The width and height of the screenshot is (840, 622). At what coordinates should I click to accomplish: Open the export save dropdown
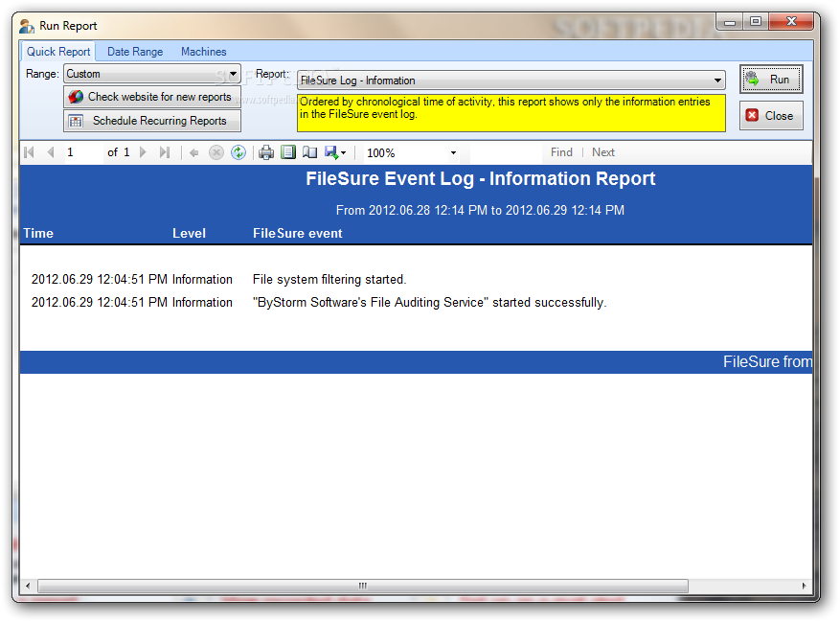coord(336,152)
